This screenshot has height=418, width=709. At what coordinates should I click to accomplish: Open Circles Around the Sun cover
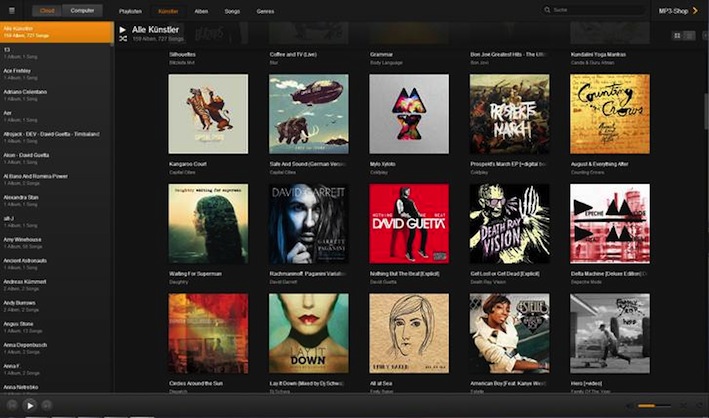[x=208, y=333]
